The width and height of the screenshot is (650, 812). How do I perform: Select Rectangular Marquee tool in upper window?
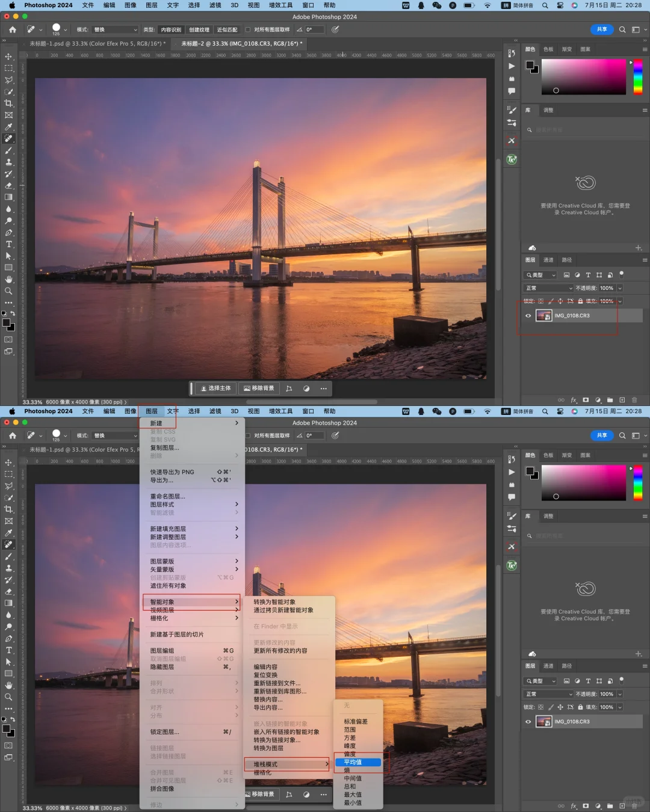8,68
